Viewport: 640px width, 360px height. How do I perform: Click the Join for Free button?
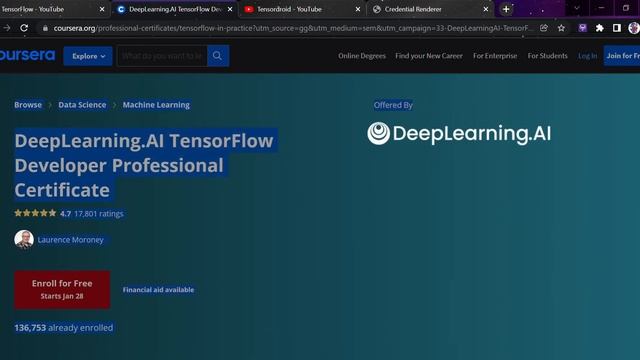pos(622,56)
